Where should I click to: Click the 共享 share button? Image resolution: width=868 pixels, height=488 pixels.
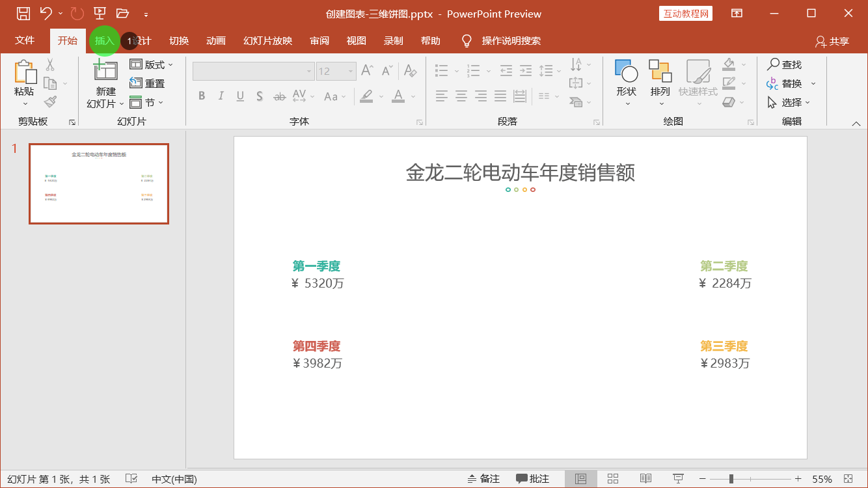832,41
